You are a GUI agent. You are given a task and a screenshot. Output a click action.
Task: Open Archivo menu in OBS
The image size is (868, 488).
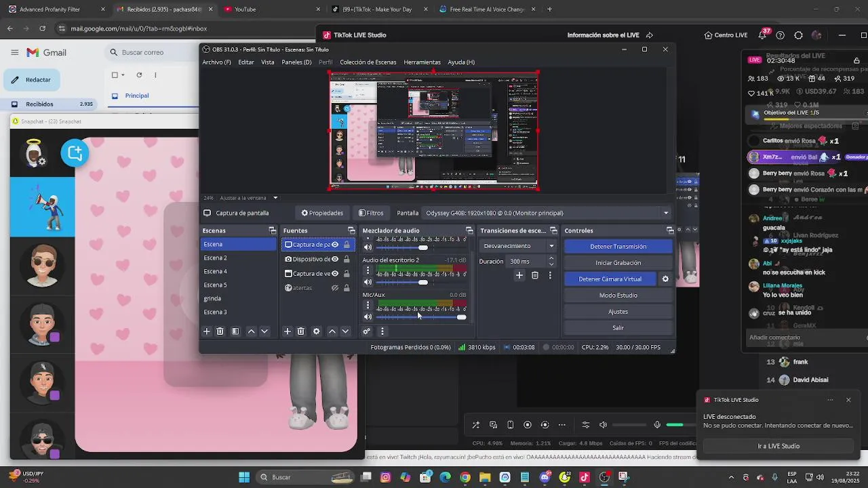(216, 62)
